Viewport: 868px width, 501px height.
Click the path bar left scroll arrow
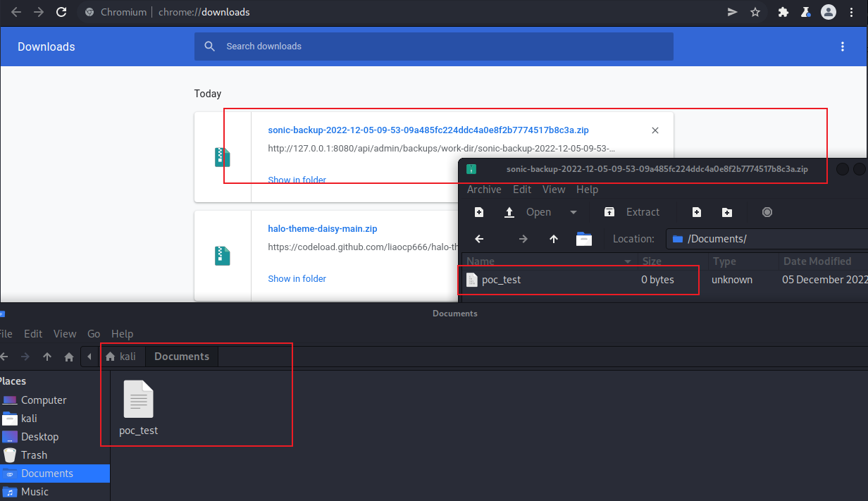click(x=89, y=357)
